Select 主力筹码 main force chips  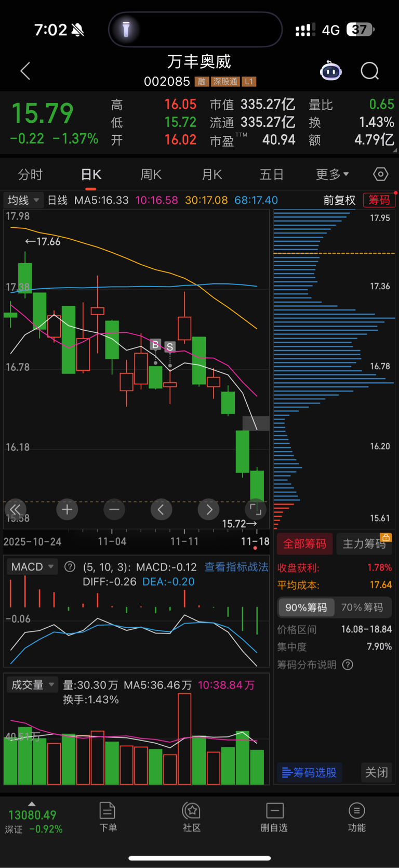pos(364,544)
